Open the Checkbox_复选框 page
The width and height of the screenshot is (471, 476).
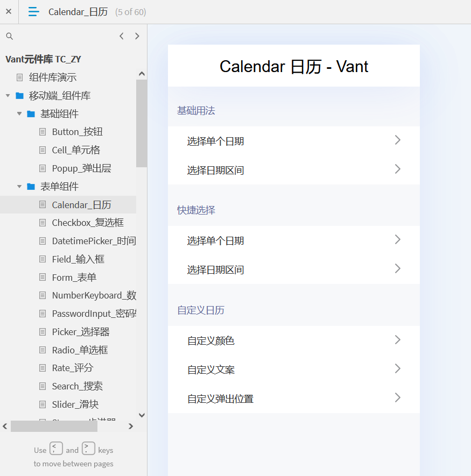[88, 223]
